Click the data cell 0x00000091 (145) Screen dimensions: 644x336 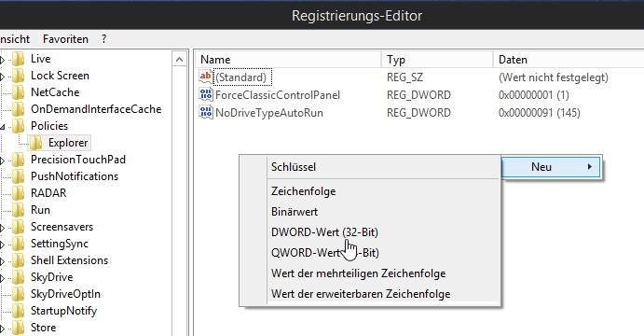(540, 113)
